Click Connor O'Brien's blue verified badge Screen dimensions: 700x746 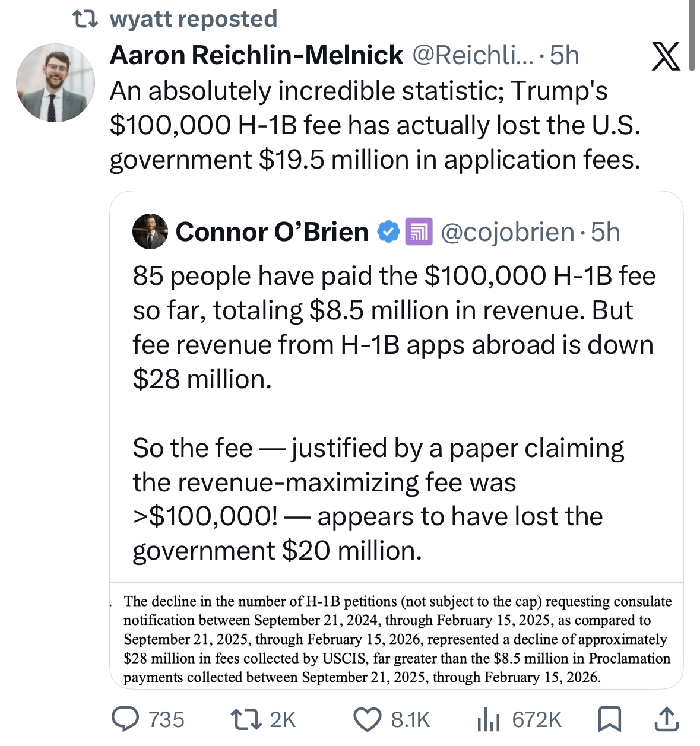coord(388,232)
